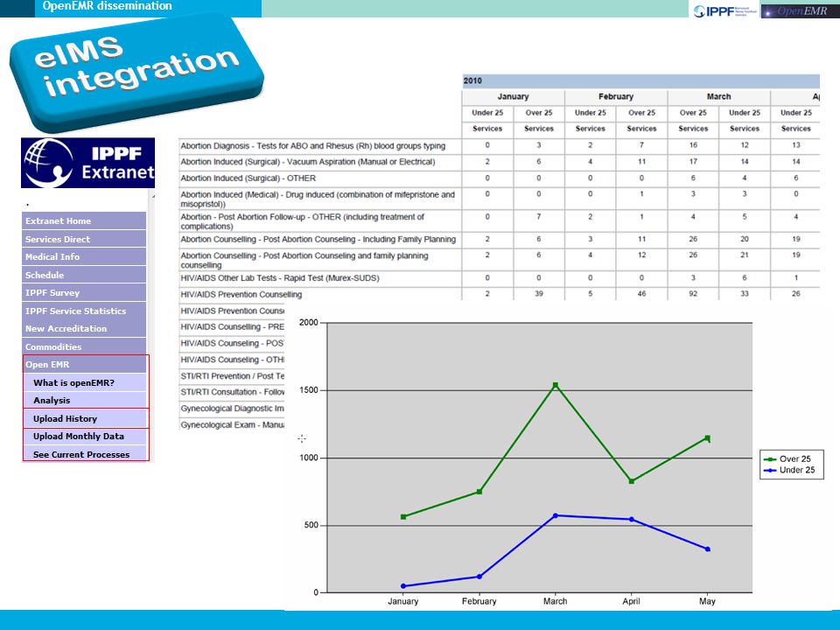Click February point on green Over 25 line
The width and height of the screenshot is (840, 630).
click(x=479, y=491)
